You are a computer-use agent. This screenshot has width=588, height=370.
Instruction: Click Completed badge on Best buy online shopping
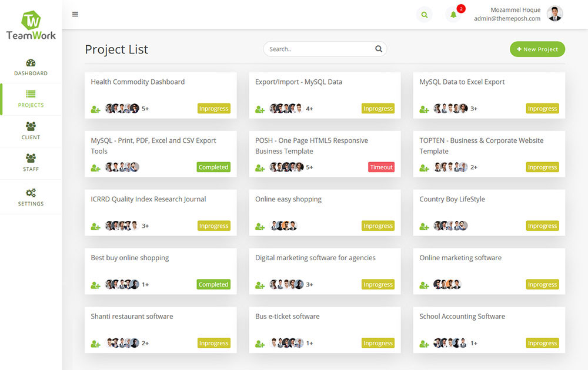point(213,285)
